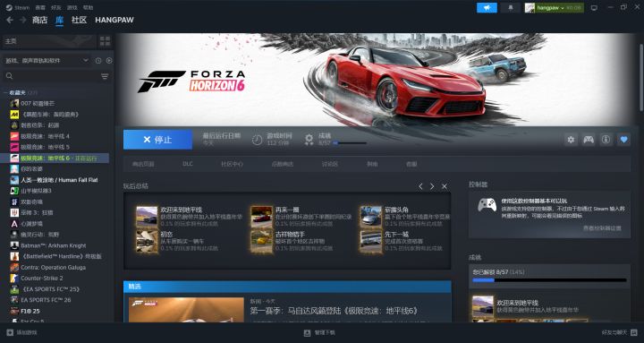Click the Contra: Operation Galuga icon
The height and width of the screenshot is (343, 644).
pyautogui.click(x=14, y=268)
